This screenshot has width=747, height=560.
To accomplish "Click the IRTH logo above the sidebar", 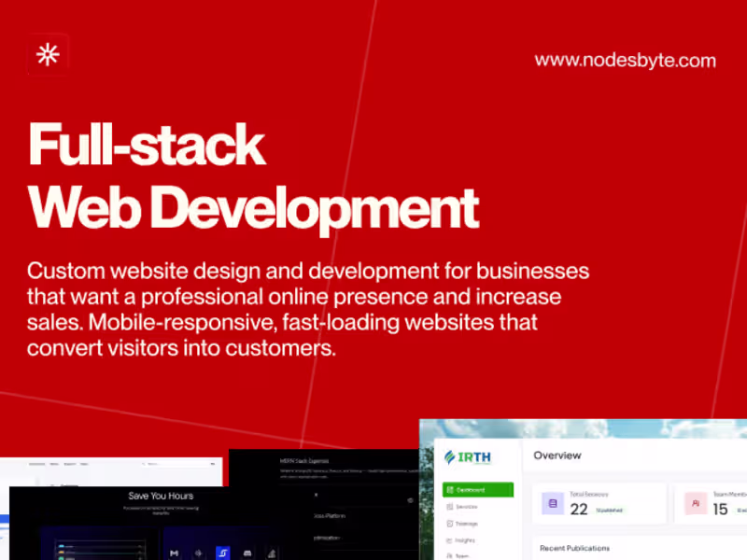I will click(x=468, y=456).
